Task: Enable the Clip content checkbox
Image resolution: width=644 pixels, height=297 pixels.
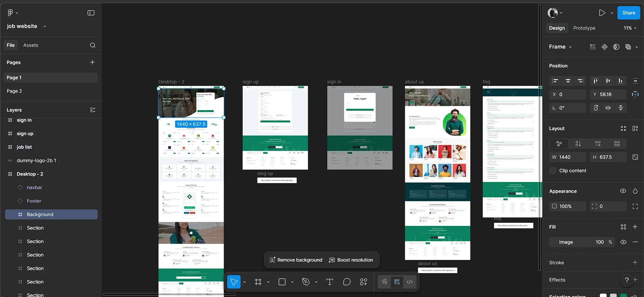Action: click(x=553, y=171)
